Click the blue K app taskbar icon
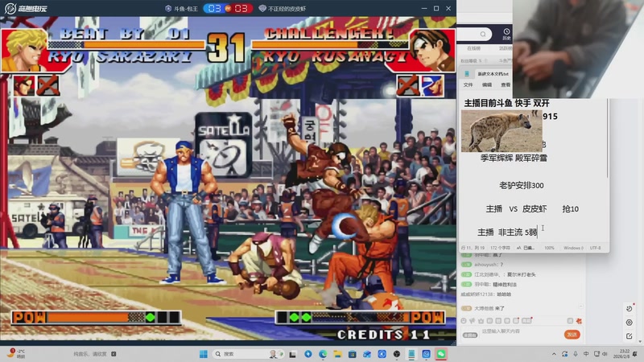The image size is (644, 362). [382, 354]
